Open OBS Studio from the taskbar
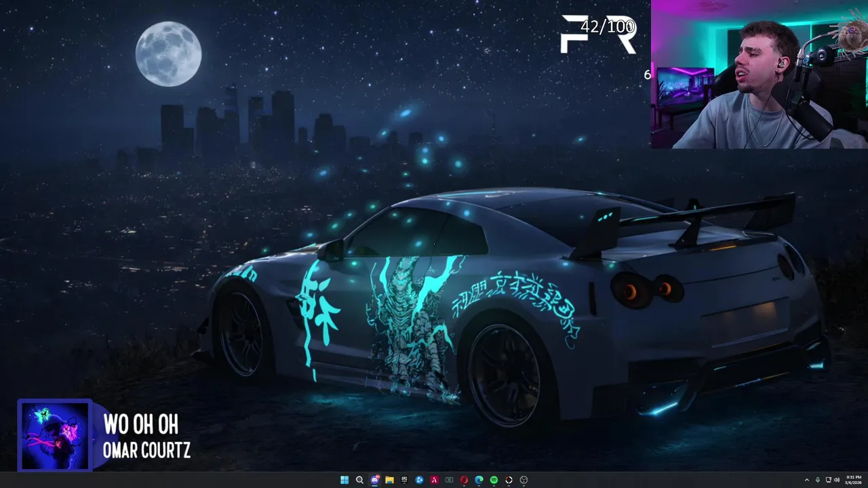The height and width of the screenshot is (488, 868). tap(524, 480)
